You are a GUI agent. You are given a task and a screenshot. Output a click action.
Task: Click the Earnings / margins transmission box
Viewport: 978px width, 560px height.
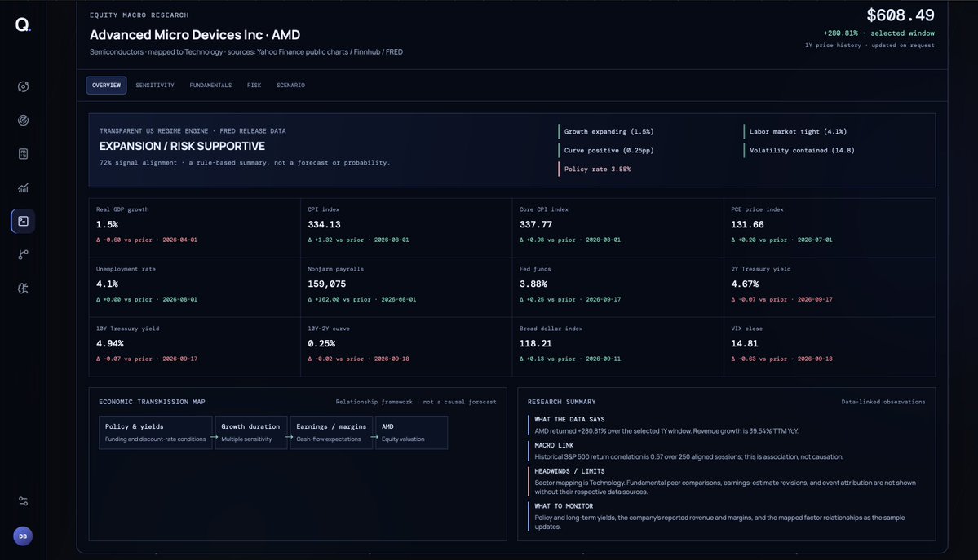tap(331, 432)
